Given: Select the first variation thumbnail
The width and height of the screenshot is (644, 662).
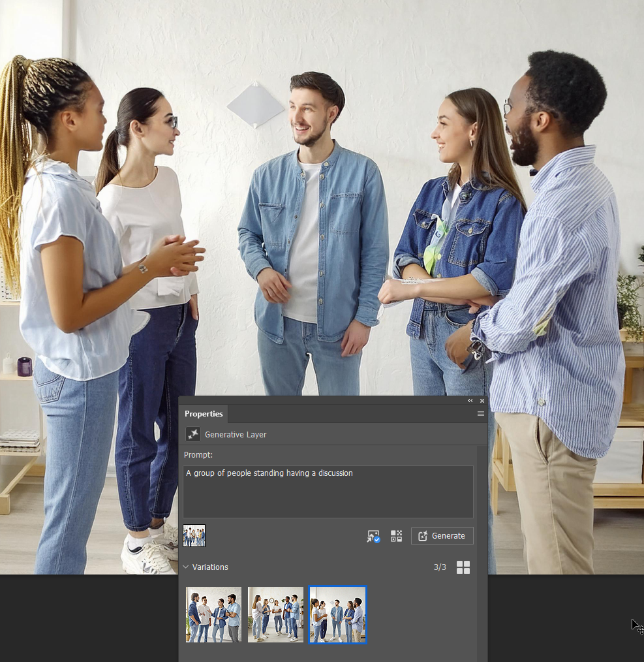Looking at the screenshot, I should click(213, 614).
